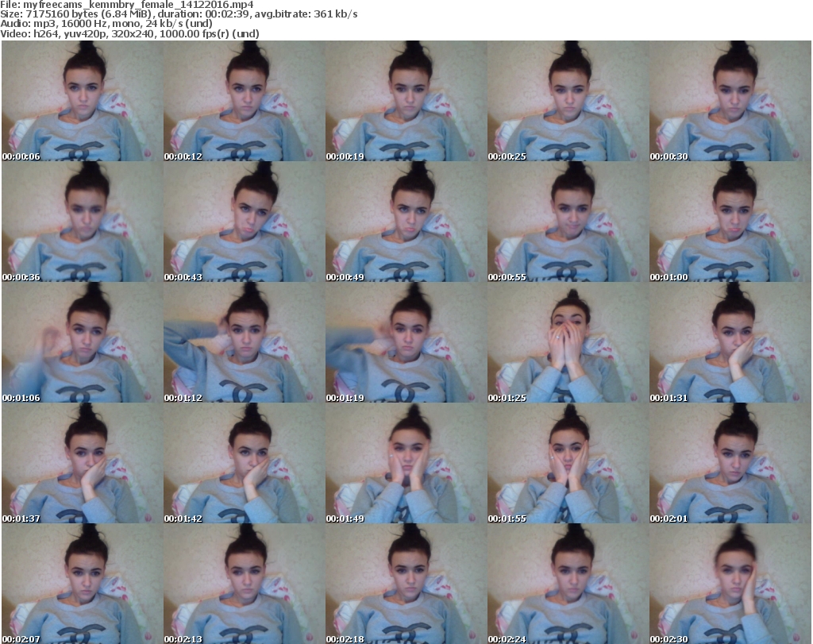Select the thumbnail stamped 00:00:12
This screenshot has width=813, height=644.
click(x=245, y=101)
